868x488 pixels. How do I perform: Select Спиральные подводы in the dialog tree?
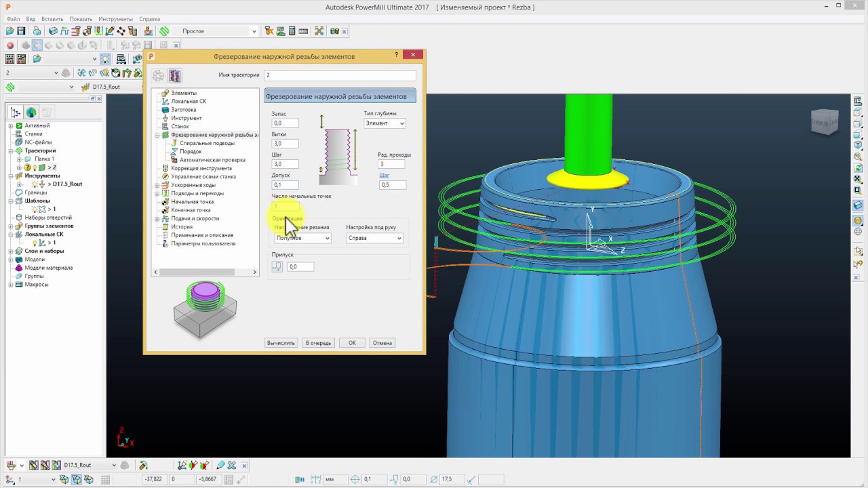point(208,143)
